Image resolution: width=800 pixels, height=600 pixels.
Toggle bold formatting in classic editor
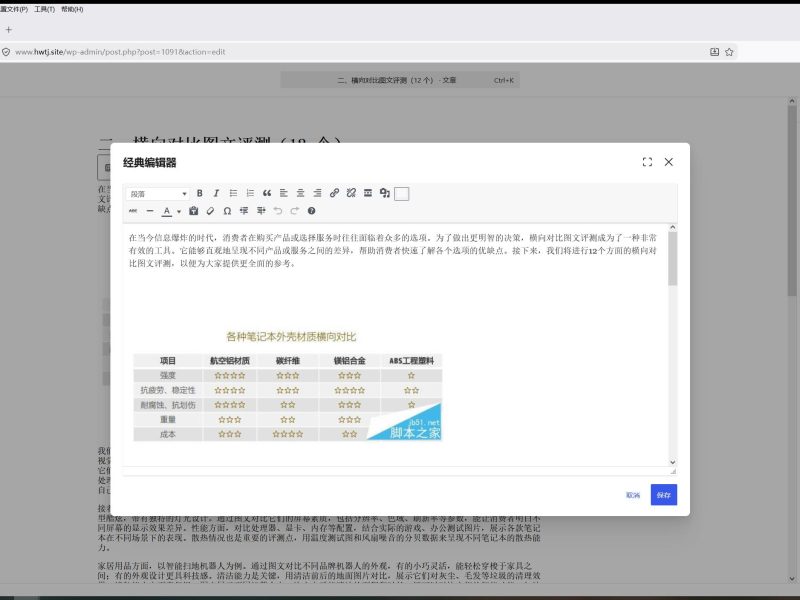pyautogui.click(x=199, y=193)
